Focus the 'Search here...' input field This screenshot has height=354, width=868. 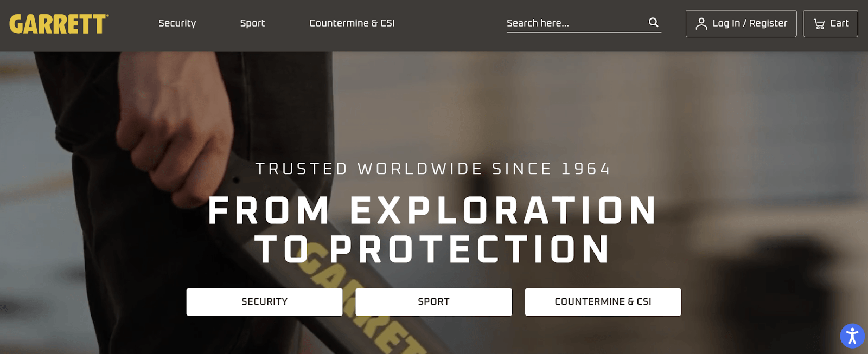[x=575, y=23]
